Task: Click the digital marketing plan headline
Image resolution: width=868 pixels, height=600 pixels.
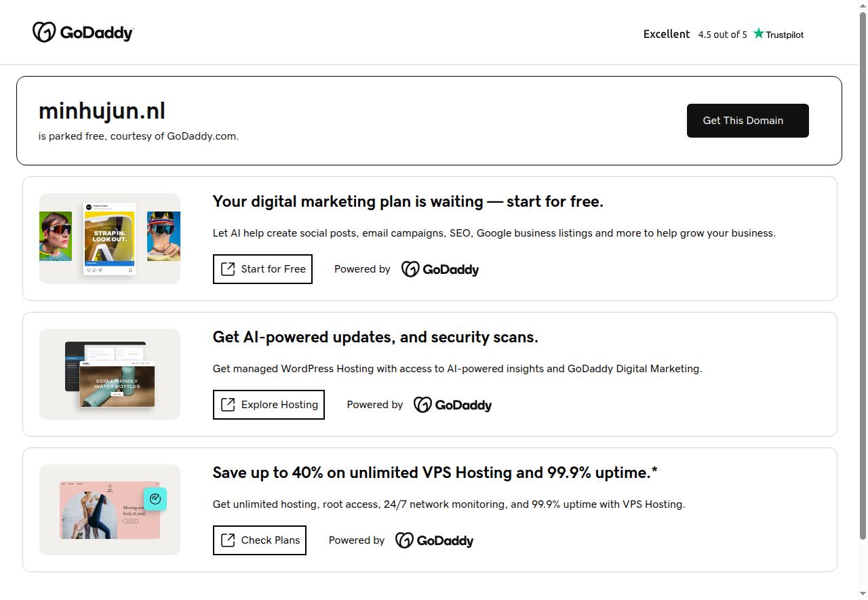Action: (x=408, y=201)
